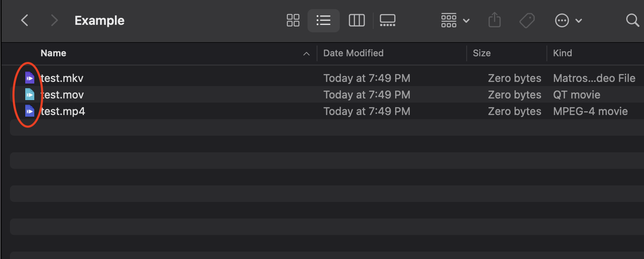
Task: Switch to icon view in the toolbar
Action: click(293, 20)
